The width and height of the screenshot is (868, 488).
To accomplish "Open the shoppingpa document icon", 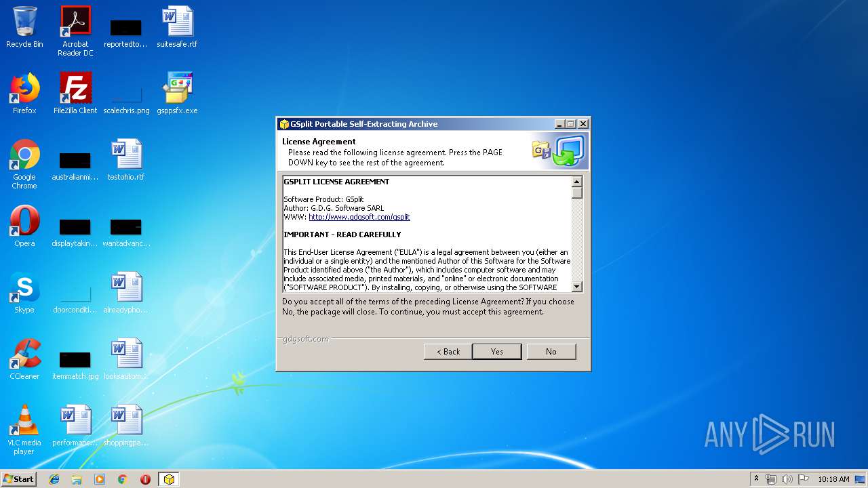I will coord(126,426).
